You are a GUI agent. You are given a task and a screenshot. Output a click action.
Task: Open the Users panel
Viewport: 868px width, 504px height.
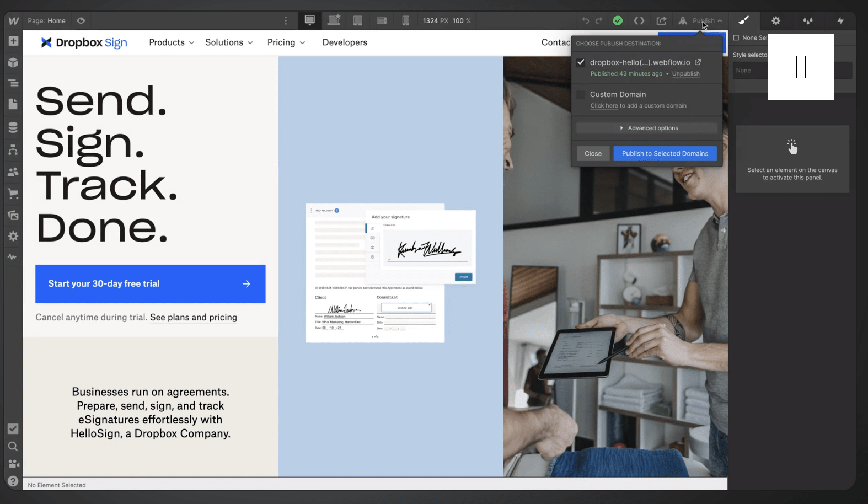pos(13,171)
